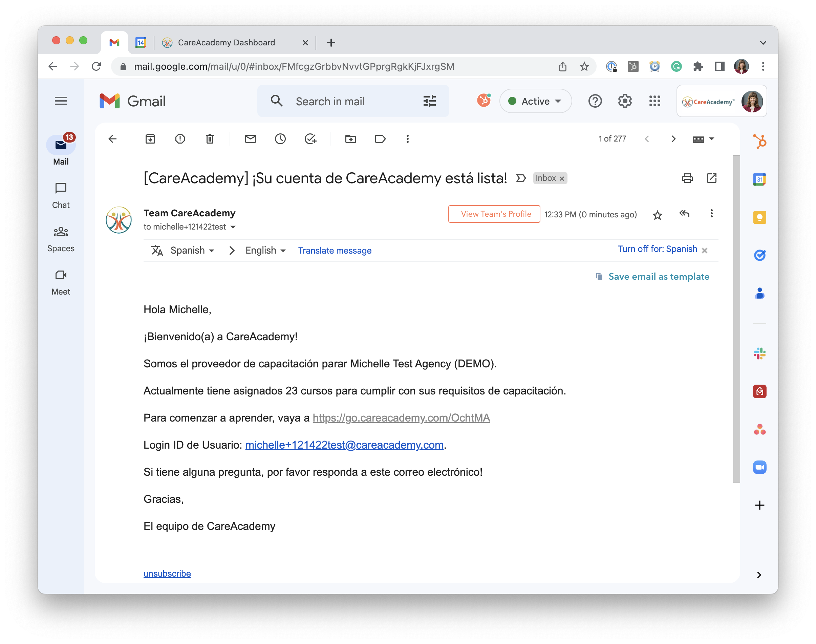
Task: Switch to the CareAcademy Dashboard tab
Action: click(x=226, y=43)
